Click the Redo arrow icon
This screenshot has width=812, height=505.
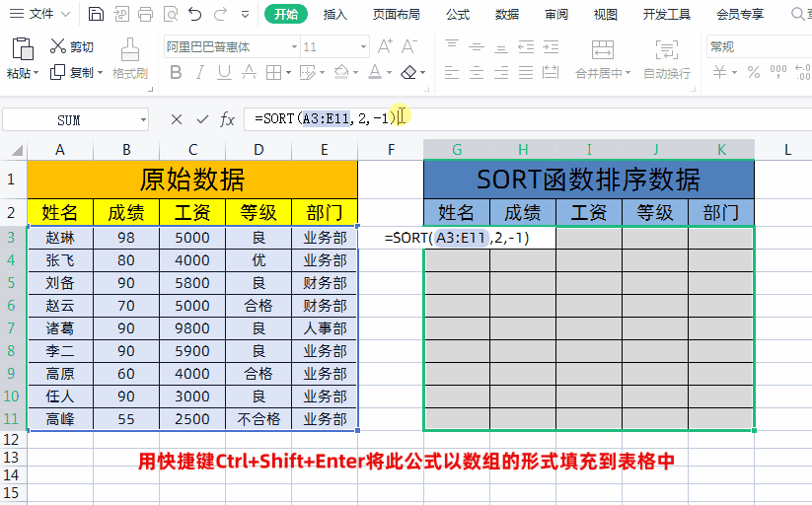click(x=221, y=14)
